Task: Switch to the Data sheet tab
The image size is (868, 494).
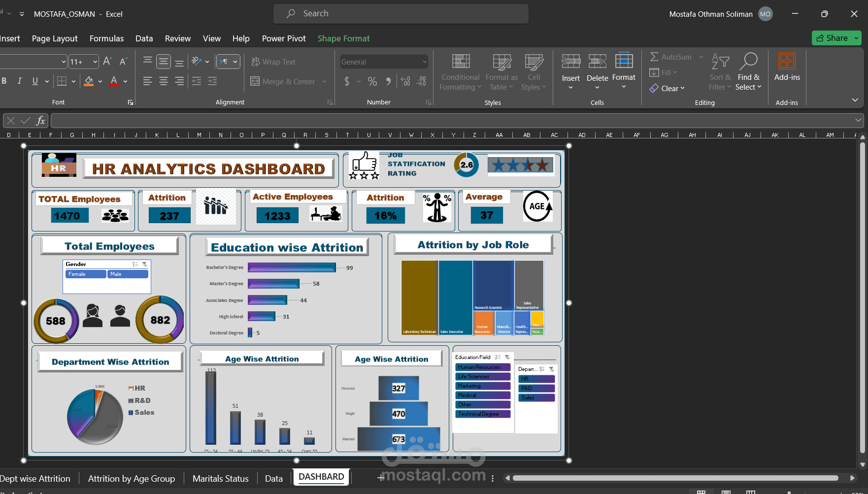Action: click(x=273, y=478)
